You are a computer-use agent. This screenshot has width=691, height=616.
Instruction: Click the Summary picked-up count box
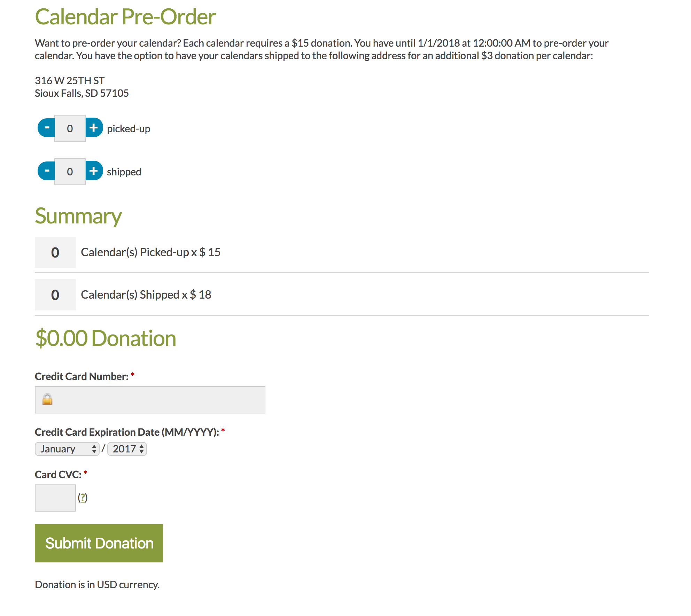point(55,252)
